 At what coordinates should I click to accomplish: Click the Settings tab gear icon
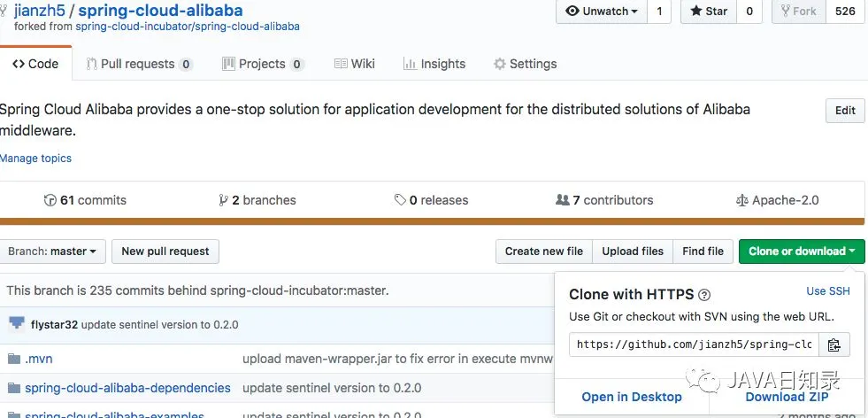pos(500,64)
